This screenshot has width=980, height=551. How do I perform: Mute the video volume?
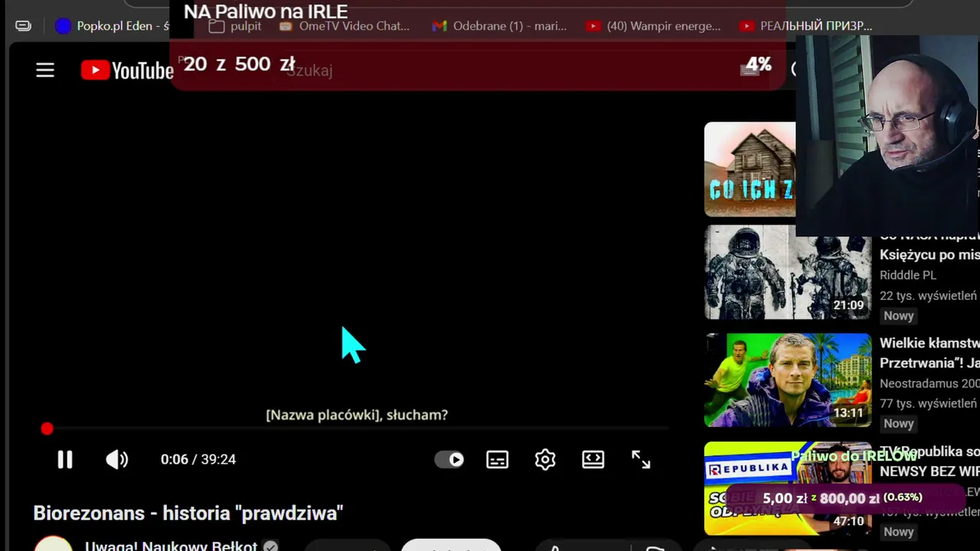click(117, 459)
